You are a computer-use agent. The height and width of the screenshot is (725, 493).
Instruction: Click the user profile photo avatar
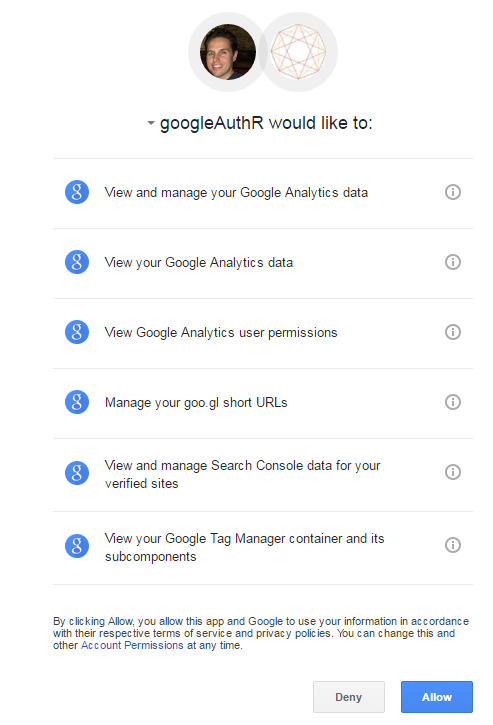point(228,52)
